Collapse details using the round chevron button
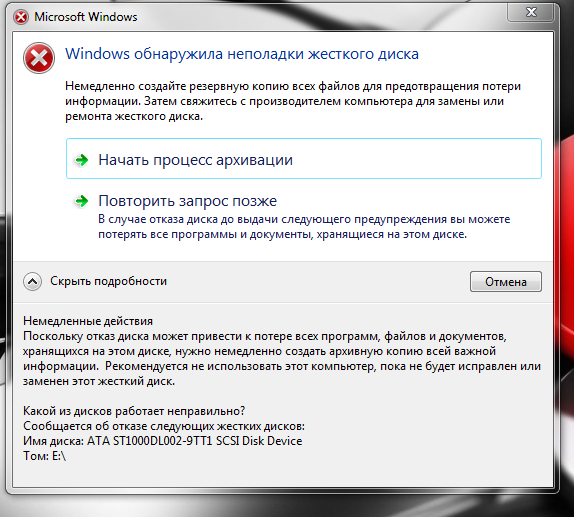This screenshot has width=574, height=517. [32, 281]
